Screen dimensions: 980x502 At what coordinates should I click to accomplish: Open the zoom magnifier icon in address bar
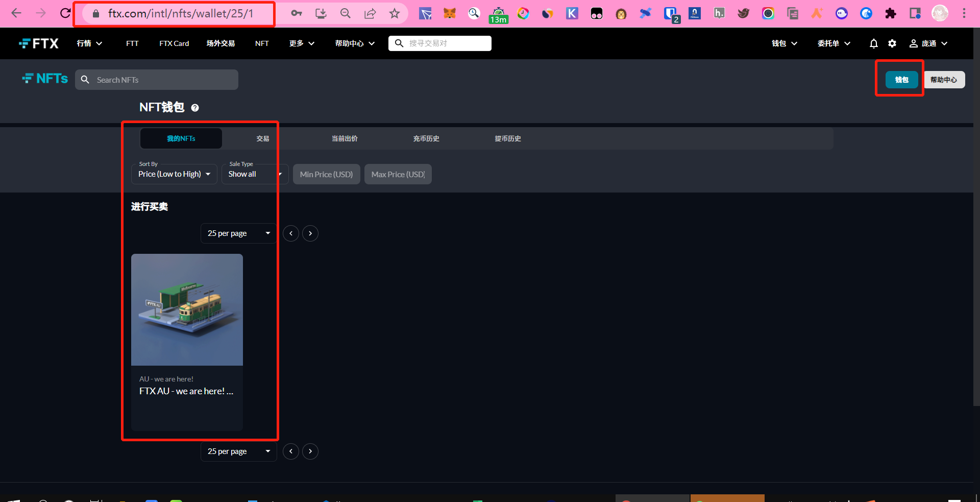pos(346,13)
